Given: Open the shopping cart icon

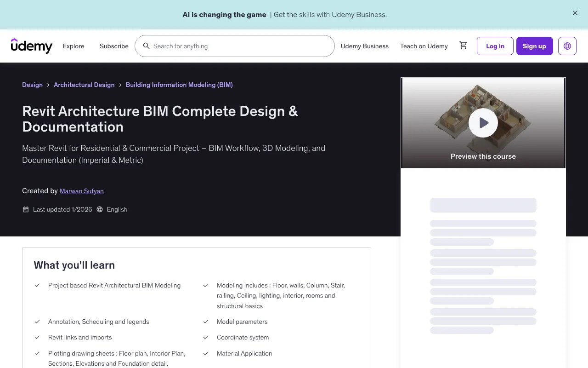Looking at the screenshot, I should coord(463,46).
